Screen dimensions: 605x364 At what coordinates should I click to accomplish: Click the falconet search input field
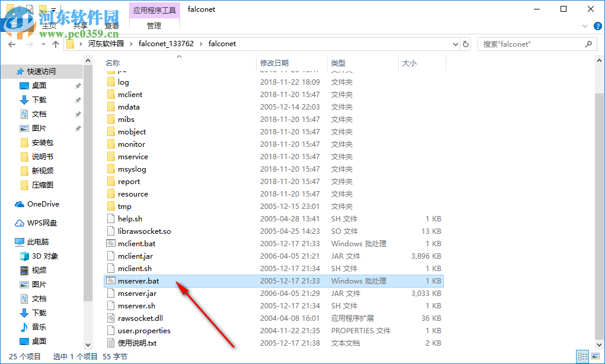click(530, 43)
